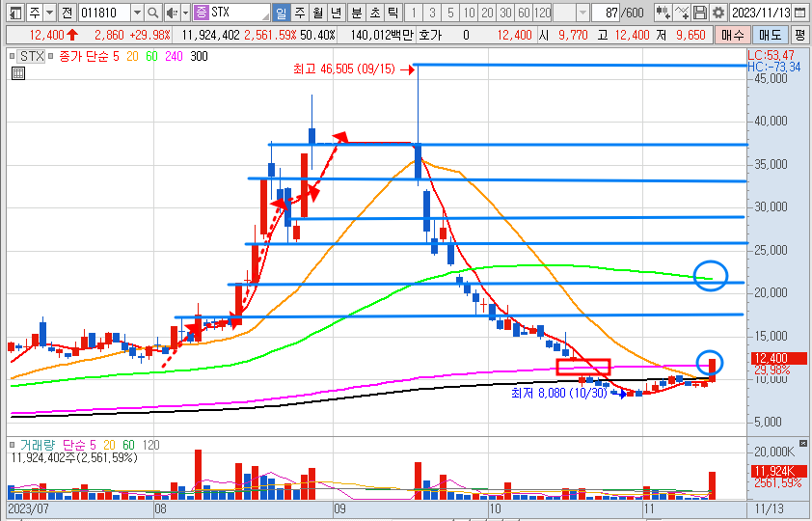Click the date field 2023/11/13
Image resolution: width=812 pixels, height=521 pixels.
[761, 13]
